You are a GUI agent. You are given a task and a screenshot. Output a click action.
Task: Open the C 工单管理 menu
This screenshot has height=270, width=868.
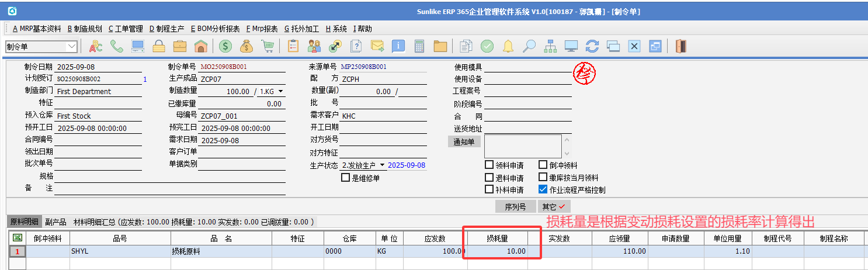126,29
